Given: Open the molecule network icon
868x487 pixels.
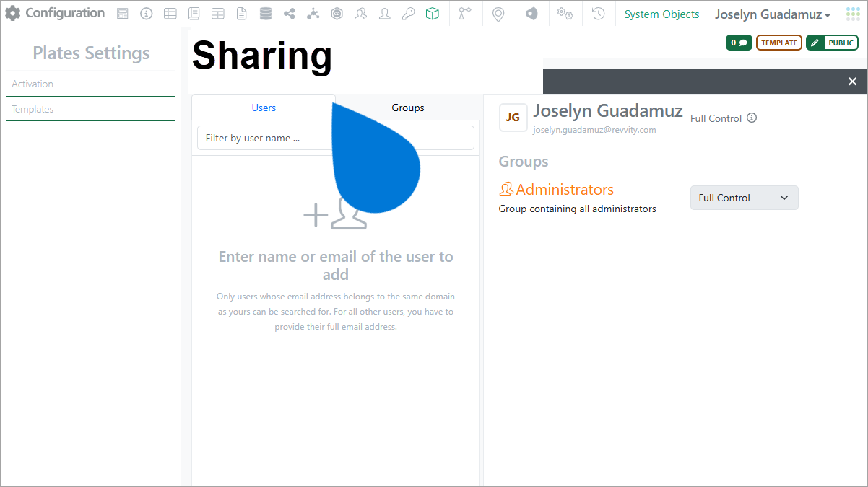Looking at the screenshot, I should point(313,14).
